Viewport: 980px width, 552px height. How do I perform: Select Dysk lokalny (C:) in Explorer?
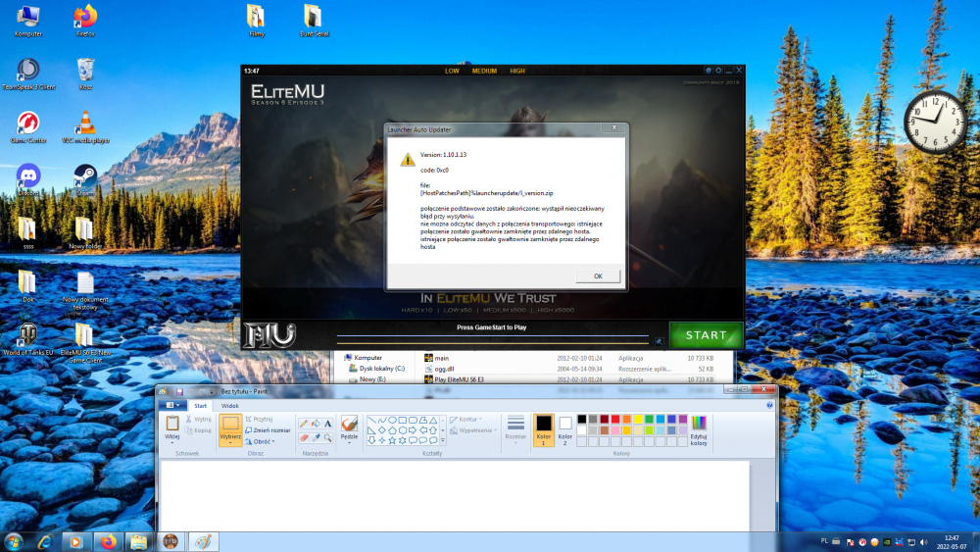(x=376, y=369)
